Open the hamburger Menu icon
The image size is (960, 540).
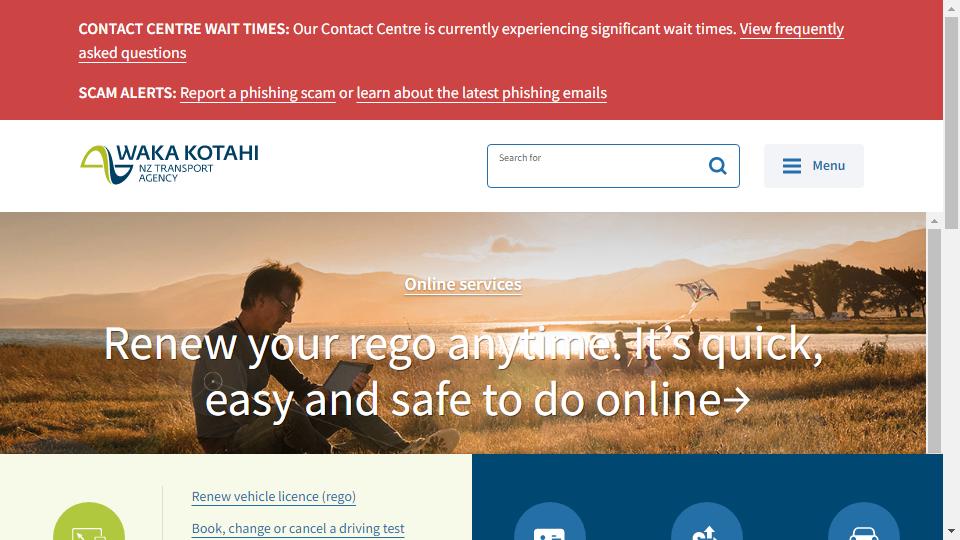tap(792, 166)
